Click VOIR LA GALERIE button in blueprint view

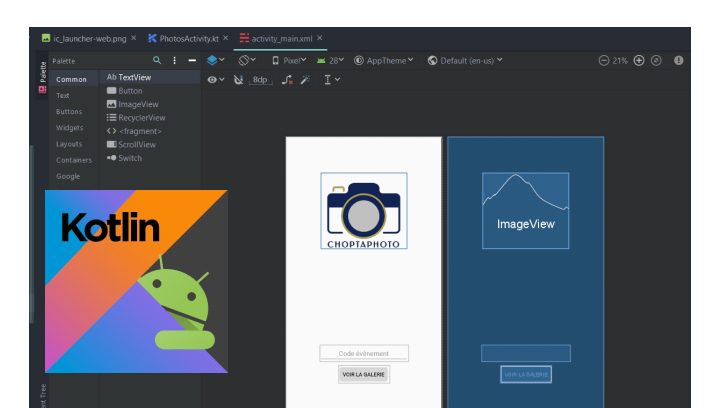pos(526,374)
